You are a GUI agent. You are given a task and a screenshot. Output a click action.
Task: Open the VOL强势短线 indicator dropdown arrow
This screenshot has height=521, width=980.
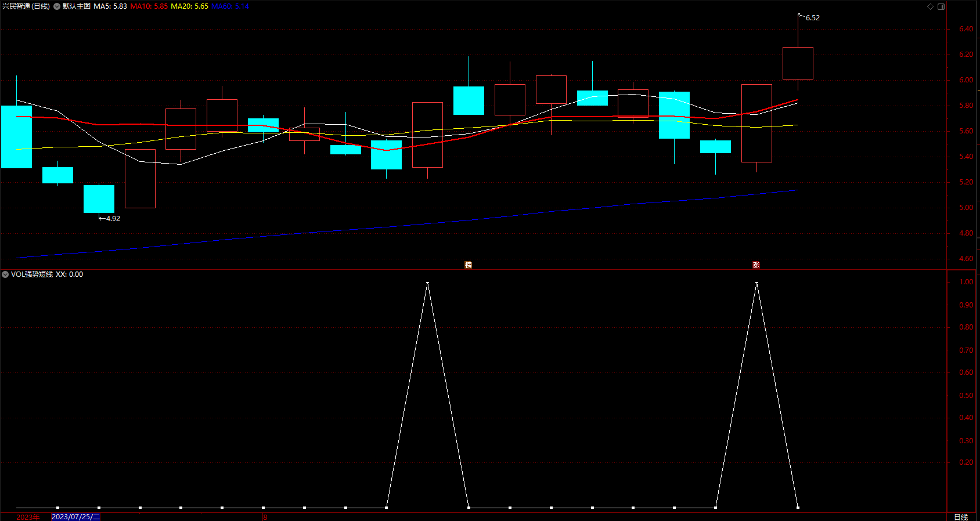tap(5, 274)
